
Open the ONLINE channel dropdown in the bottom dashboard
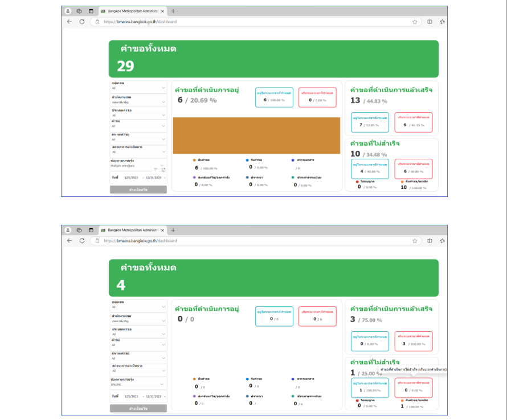click(x=163, y=384)
